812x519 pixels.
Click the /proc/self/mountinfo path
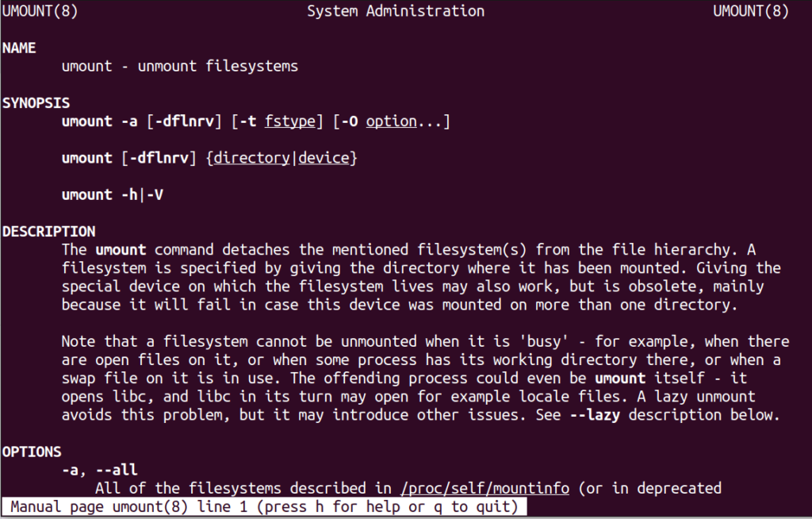coord(485,488)
